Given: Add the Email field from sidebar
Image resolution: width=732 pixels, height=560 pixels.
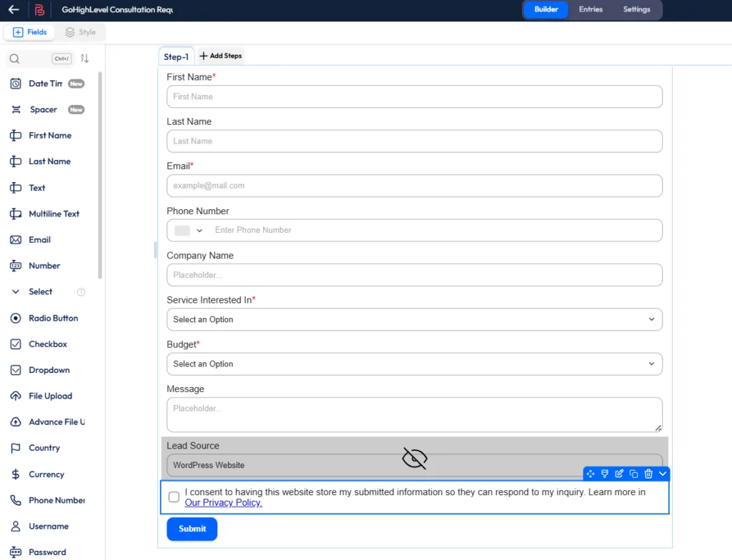Looking at the screenshot, I should tap(30, 240).
